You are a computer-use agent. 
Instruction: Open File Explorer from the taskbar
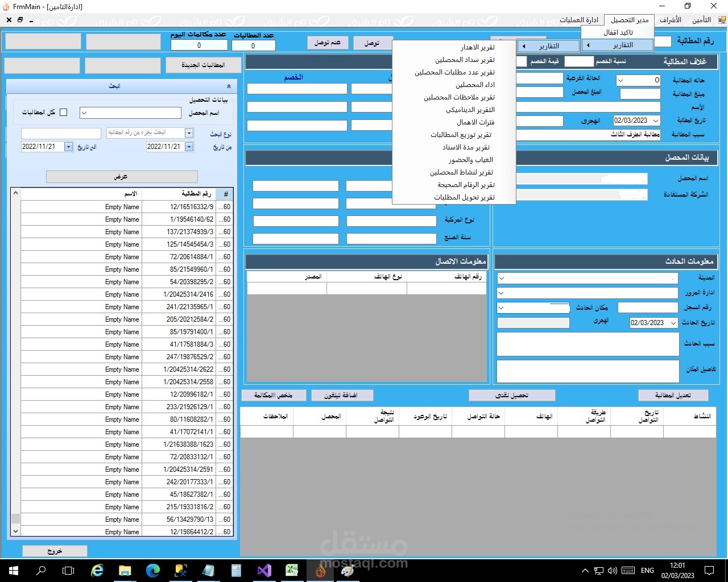[125, 571]
